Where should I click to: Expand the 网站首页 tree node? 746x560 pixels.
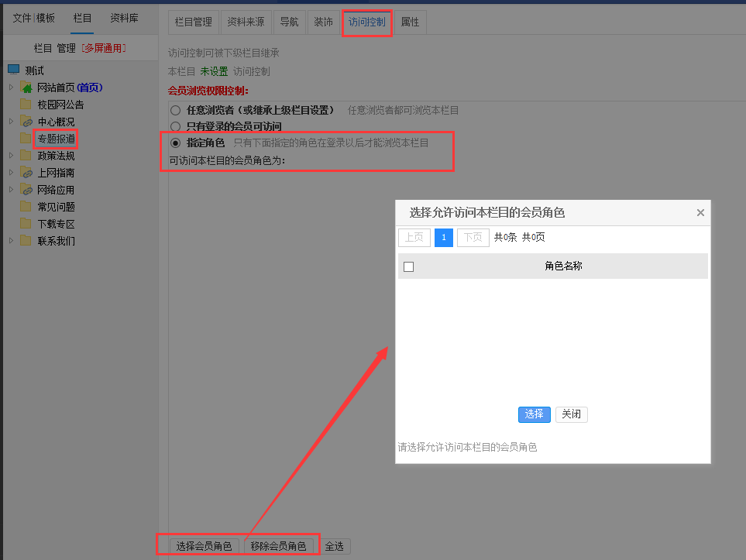[11, 87]
